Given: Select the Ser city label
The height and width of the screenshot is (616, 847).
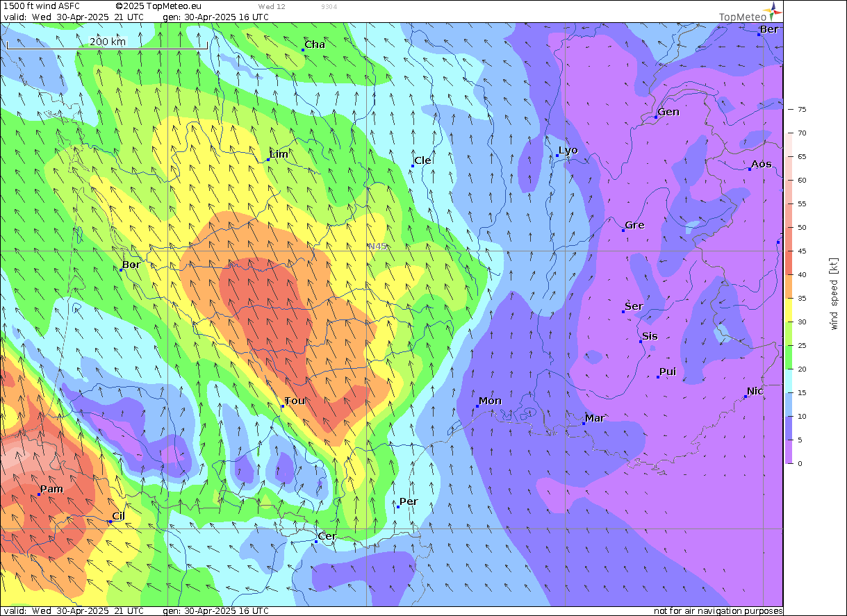Looking at the screenshot, I should (x=634, y=306).
